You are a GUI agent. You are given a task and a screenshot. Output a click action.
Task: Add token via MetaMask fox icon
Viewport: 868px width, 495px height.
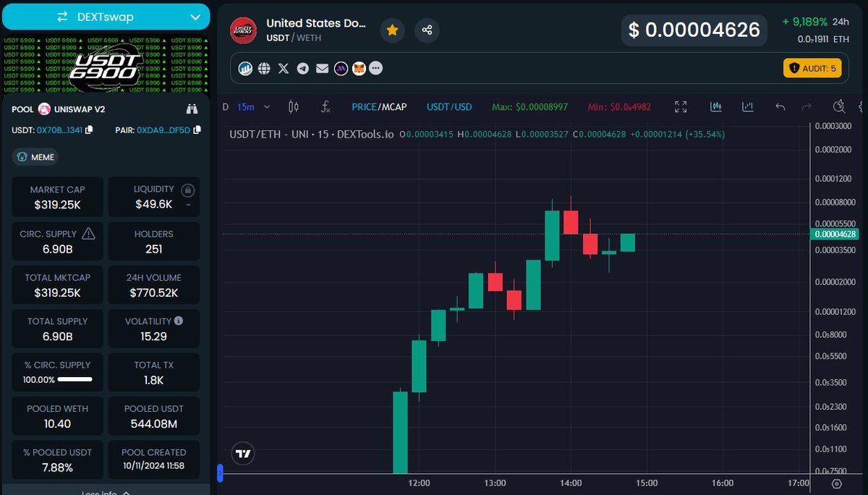click(x=359, y=69)
